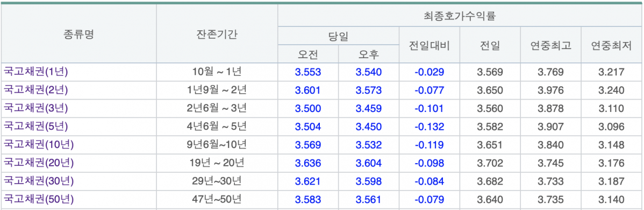Click the change value -0.119

click(429, 145)
